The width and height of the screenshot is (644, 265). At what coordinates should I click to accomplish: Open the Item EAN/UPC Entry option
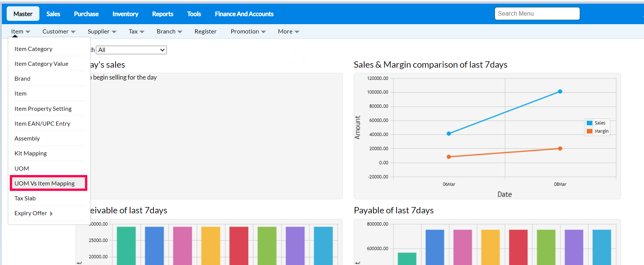[x=42, y=124]
